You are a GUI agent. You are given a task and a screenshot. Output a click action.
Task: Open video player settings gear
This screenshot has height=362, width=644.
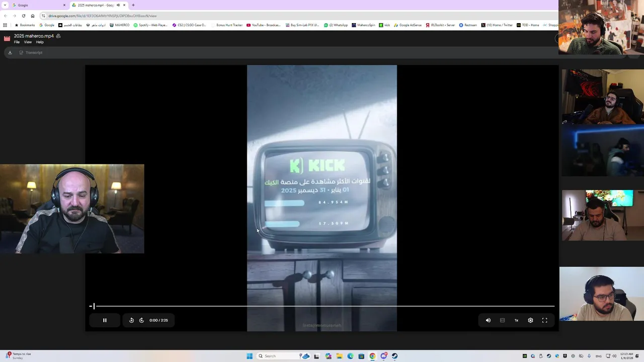tap(530, 320)
